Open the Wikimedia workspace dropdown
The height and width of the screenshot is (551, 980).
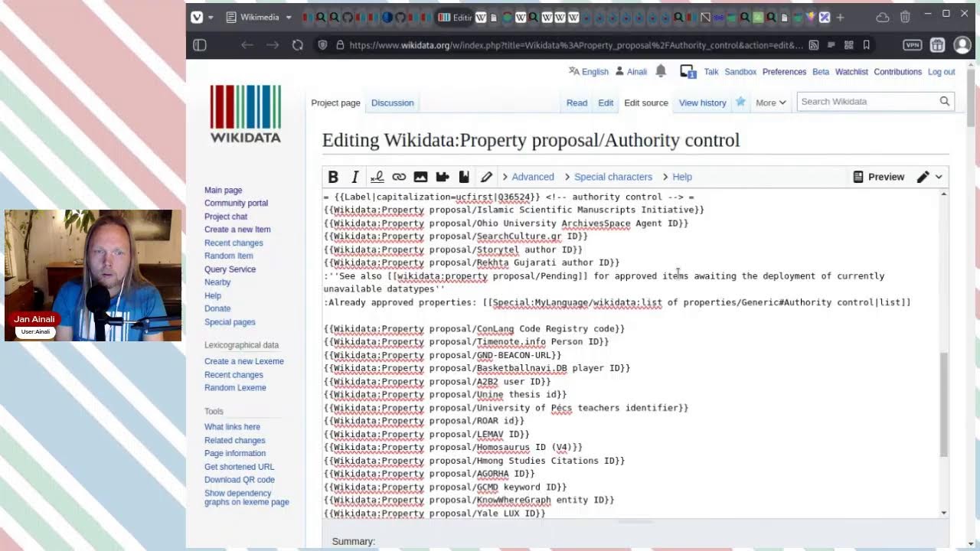(x=259, y=17)
